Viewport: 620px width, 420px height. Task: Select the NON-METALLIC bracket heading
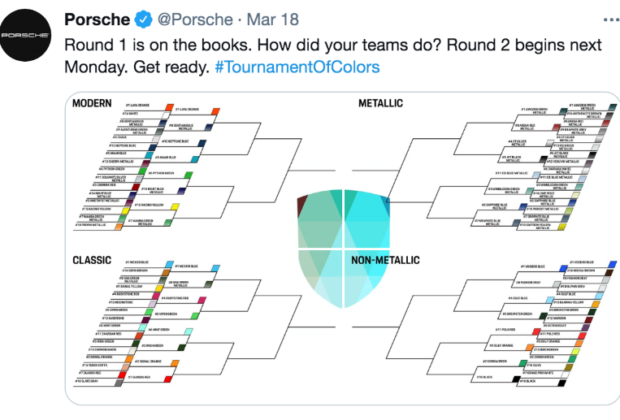[385, 260]
